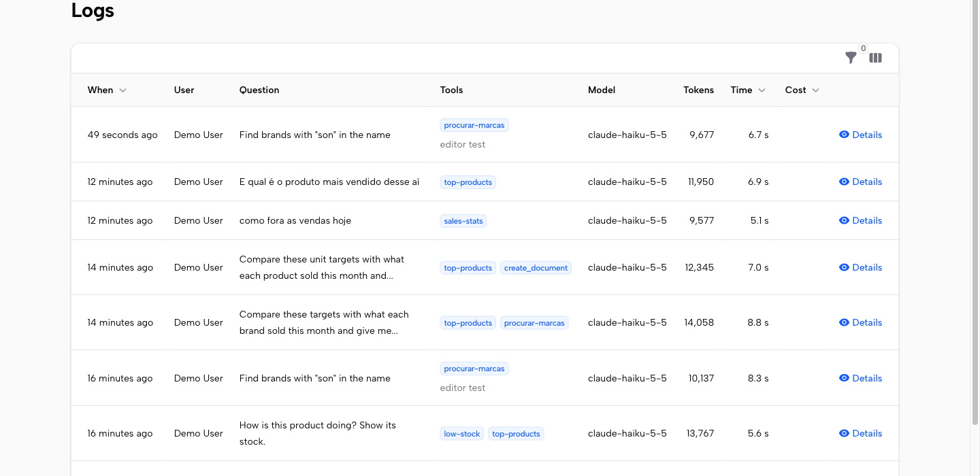This screenshot has height=476, width=980.
Task: Click the "Compare these unit targets" question
Action: point(322,267)
